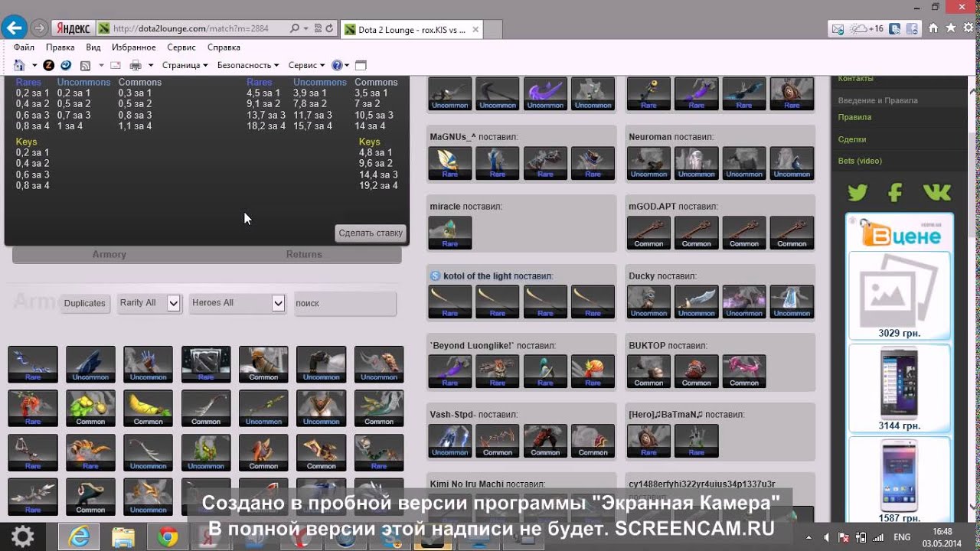Open the Правила sidebar link
This screenshot has width=980, height=551.
pyautogui.click(x=854, y=117)
